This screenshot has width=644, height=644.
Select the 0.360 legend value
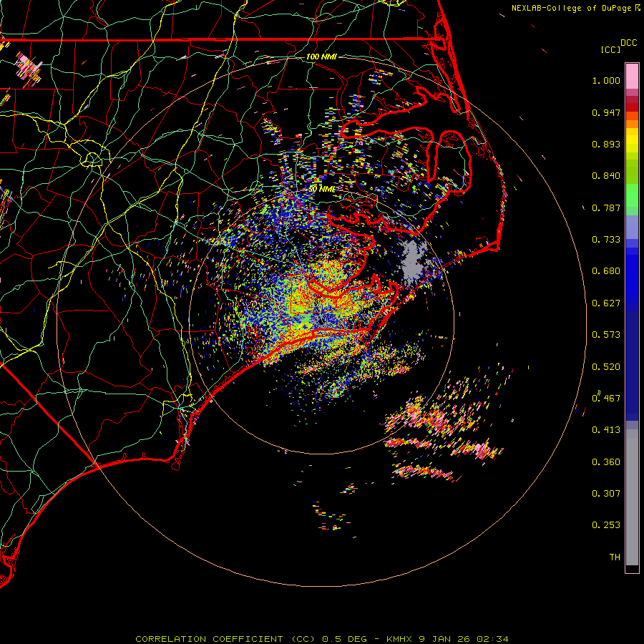click(606, 462)
